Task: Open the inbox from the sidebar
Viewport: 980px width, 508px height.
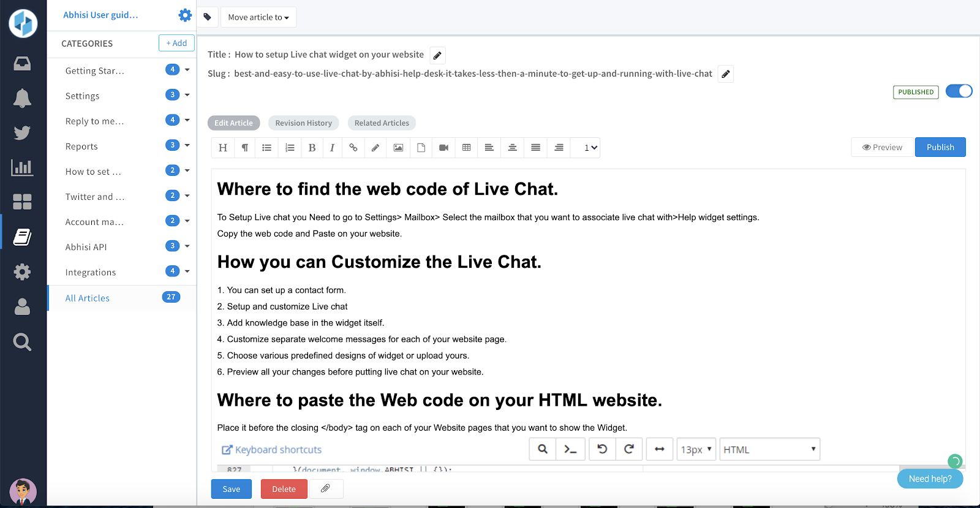Action: click(x=22, y=64)
